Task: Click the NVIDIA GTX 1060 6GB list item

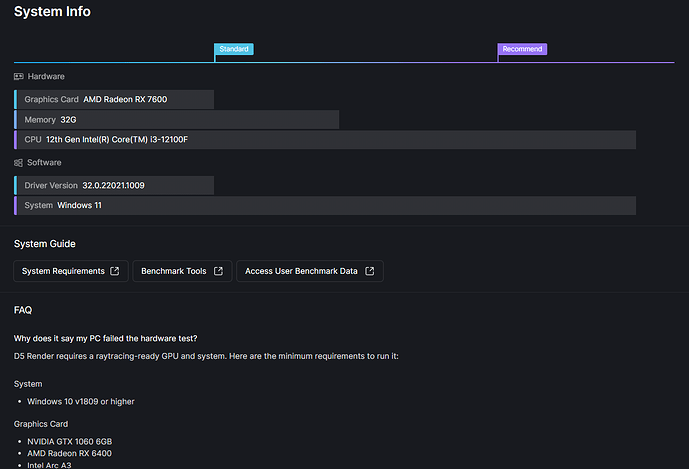Action: tap(69, 441)
